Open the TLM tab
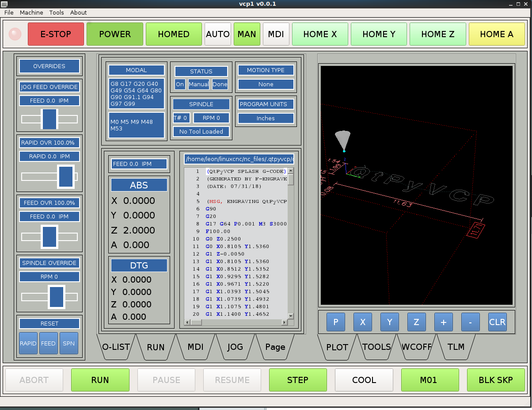The width and height of the screenshot is (532, 410). (x=456, y=347)
